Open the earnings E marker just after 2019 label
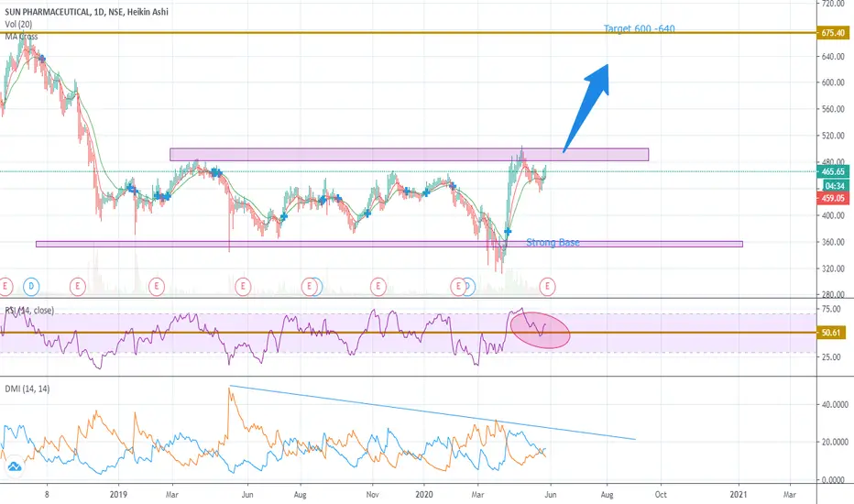 pos(157,286)
